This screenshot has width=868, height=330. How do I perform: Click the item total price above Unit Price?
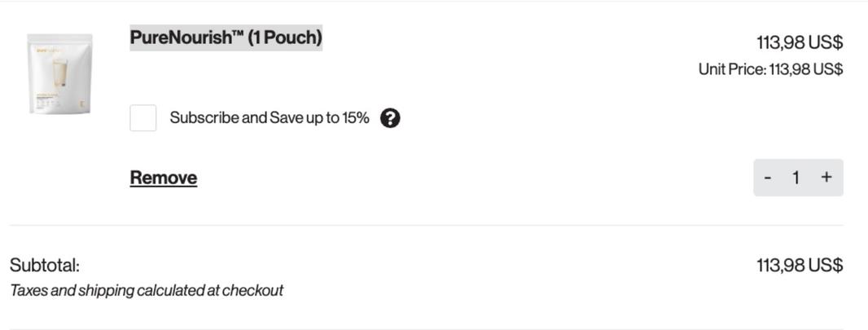tap(799, 42)
